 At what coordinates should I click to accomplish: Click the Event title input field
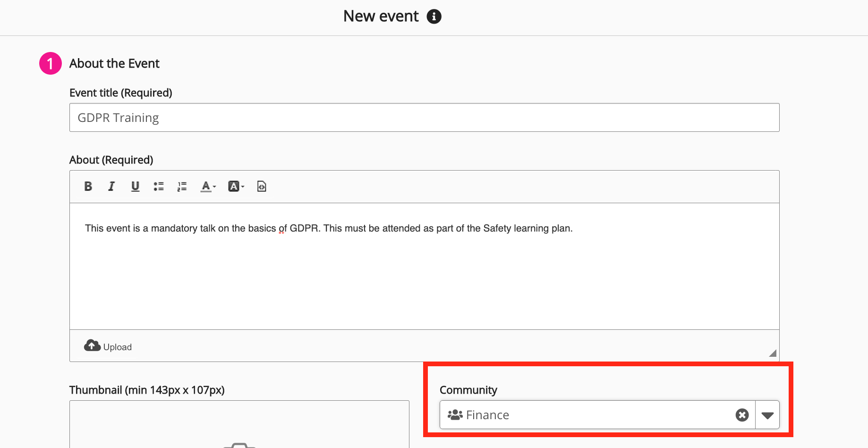(x=424, y=118)
